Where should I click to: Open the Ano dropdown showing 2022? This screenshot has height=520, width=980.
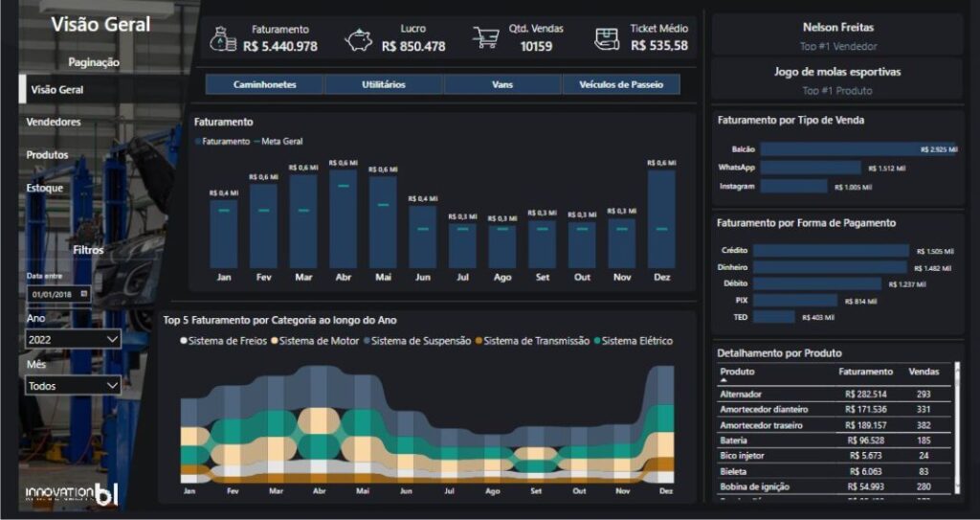coord(73,339)
